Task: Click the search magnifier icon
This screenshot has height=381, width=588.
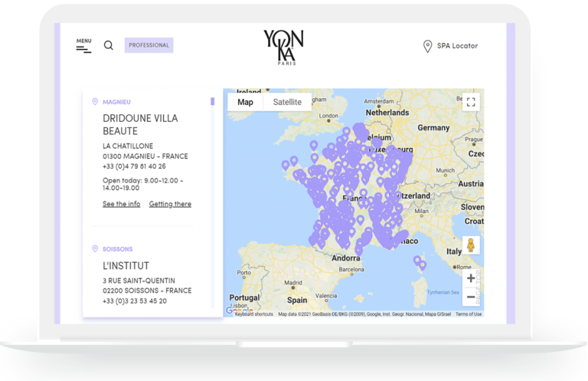Action: coord(109,45)
